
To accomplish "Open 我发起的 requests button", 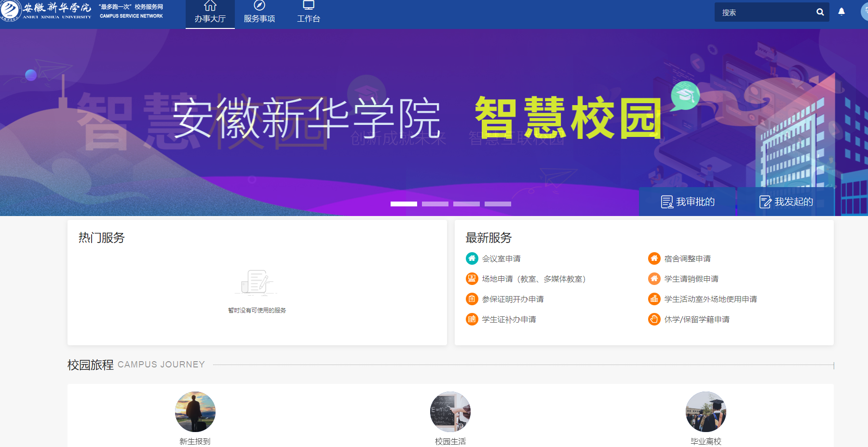I will (x=786, y=202).
